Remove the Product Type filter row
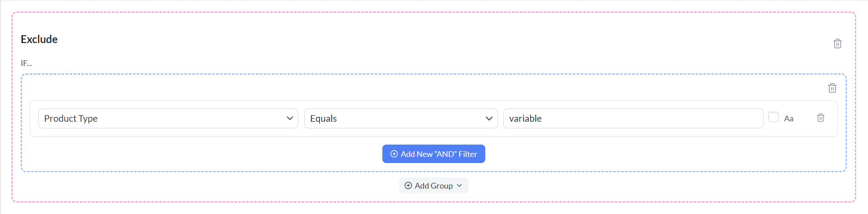The image size is (868, 214). point(820,118)
